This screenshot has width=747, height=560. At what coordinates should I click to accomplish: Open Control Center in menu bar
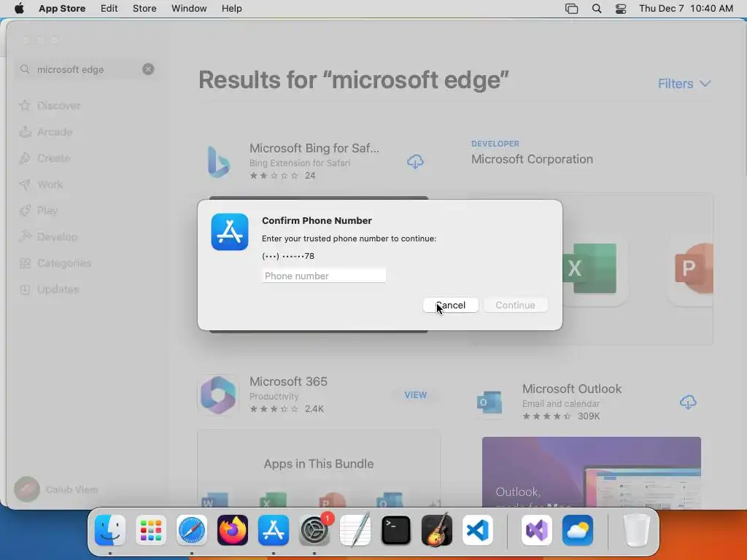[621, 8]
